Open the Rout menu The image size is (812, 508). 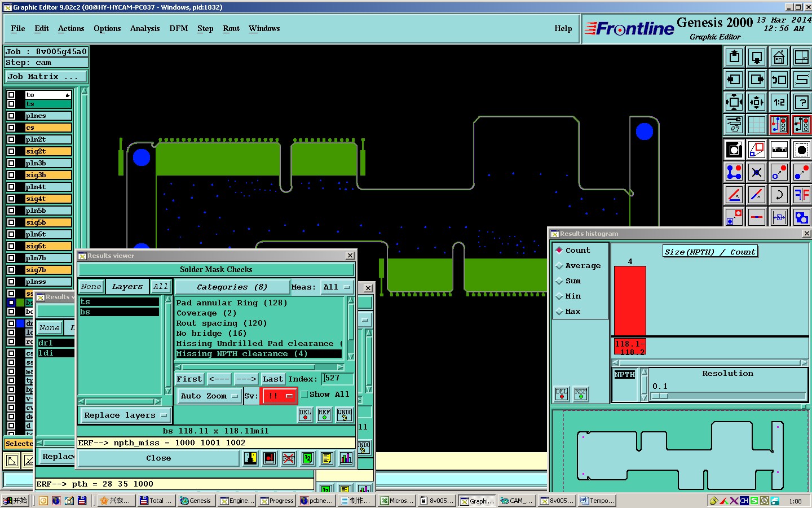pos(231,28)
